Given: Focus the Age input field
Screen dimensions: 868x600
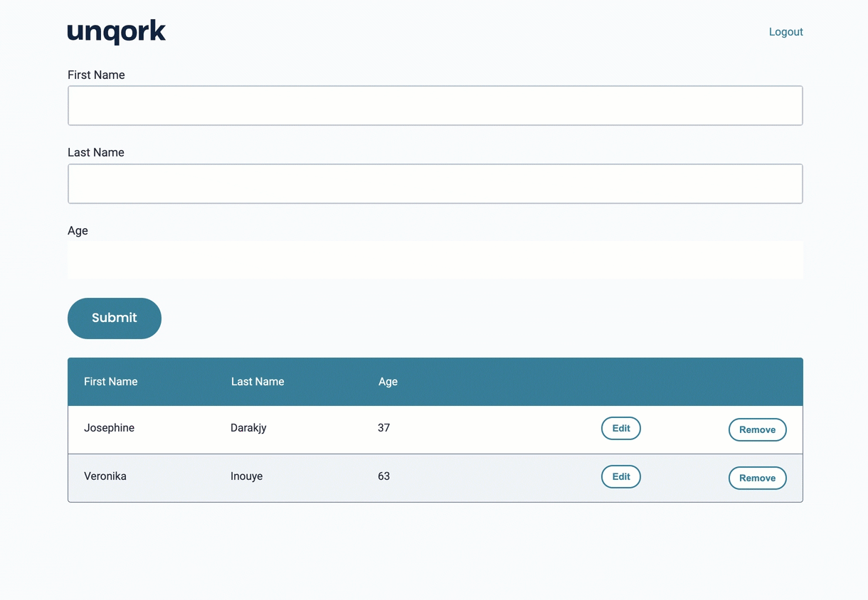Looking at the screenshot, I should point(435,260).
